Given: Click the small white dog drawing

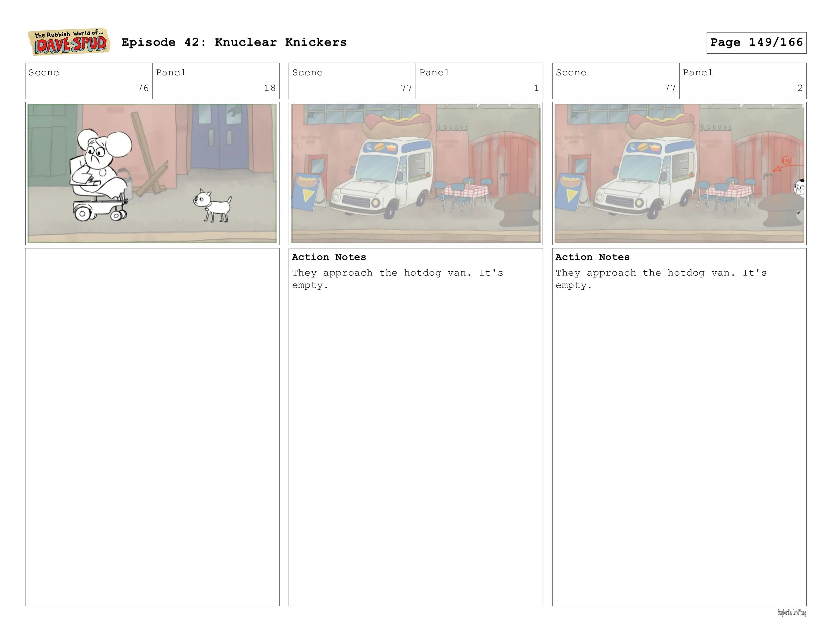Looking at the screenshot, I should pos(214,206).
